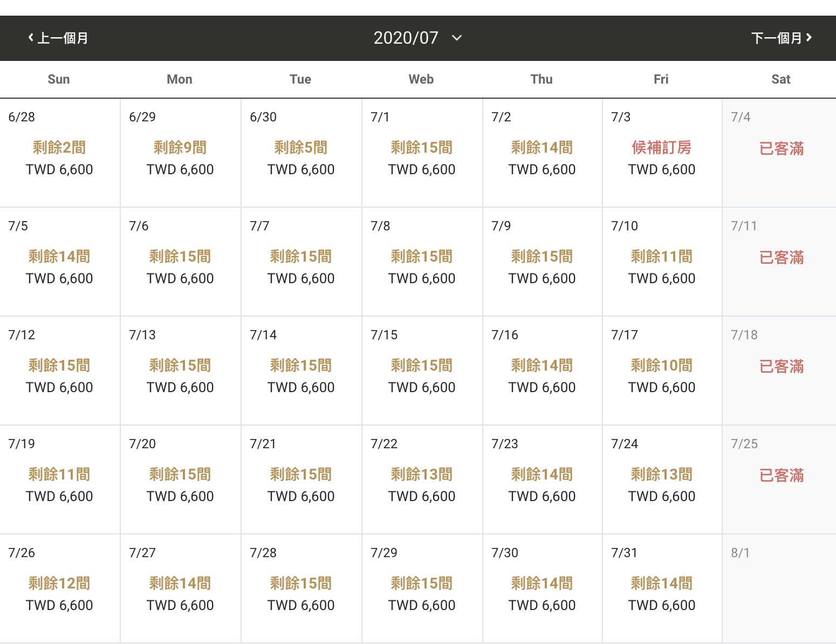The image size is (836, 644).
Task: Click the fully booked 7/18 date
Action: [x=779, y=371]
